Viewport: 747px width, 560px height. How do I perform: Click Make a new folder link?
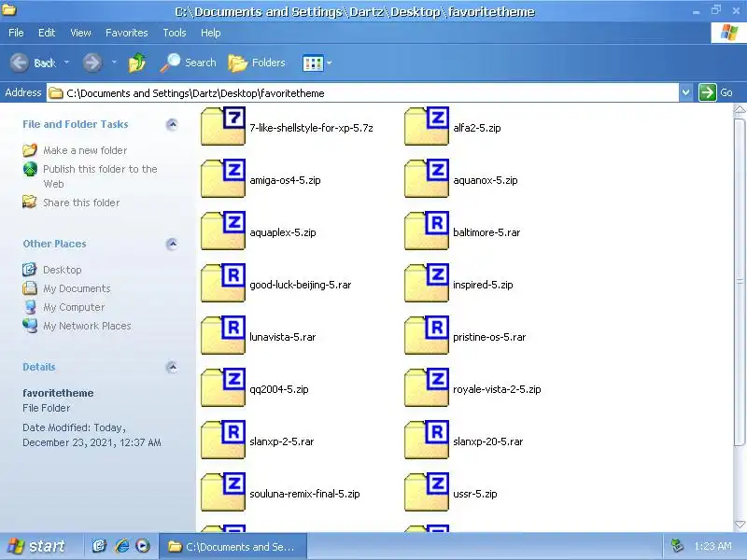[85, 150]
